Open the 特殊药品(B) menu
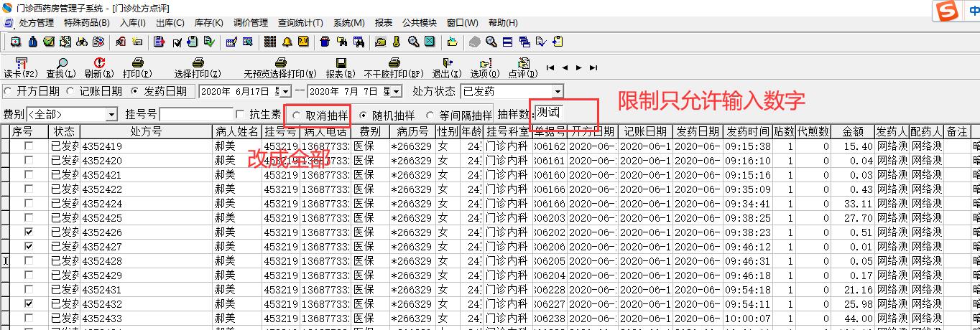The image size is (980, 330). click(x=87, y=23)
